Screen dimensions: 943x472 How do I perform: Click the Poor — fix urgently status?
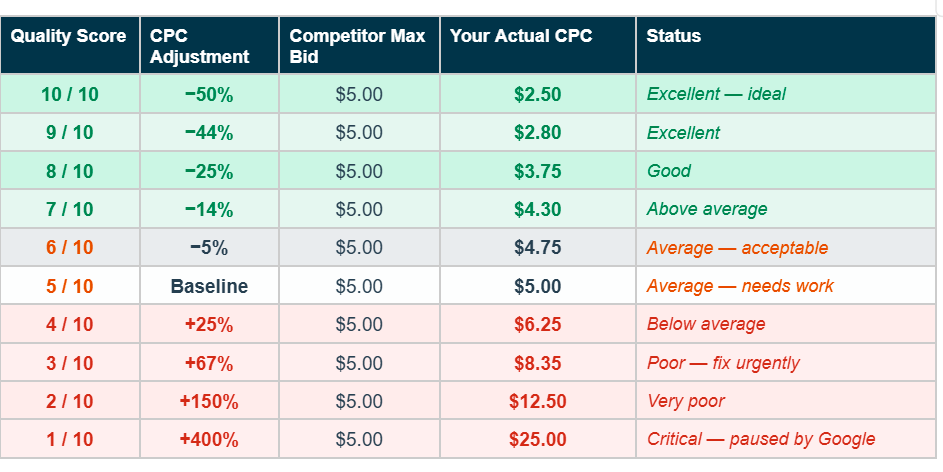723,363
